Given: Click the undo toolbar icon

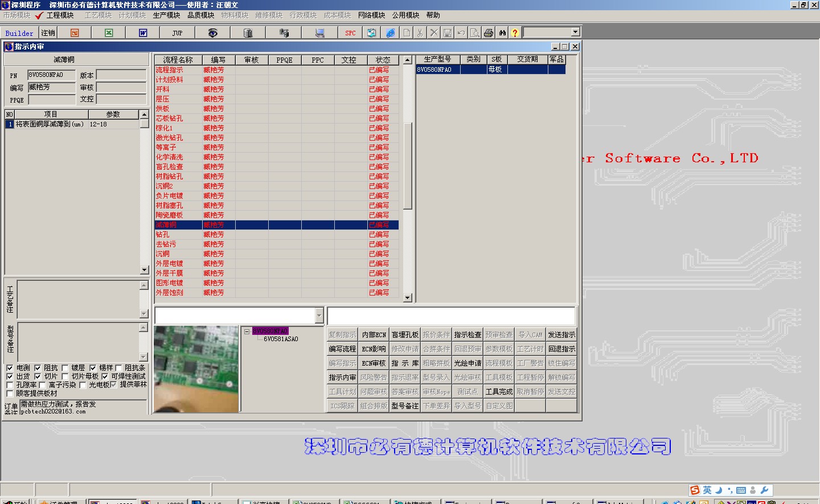Looking at the screenshot, I should 461,33.
